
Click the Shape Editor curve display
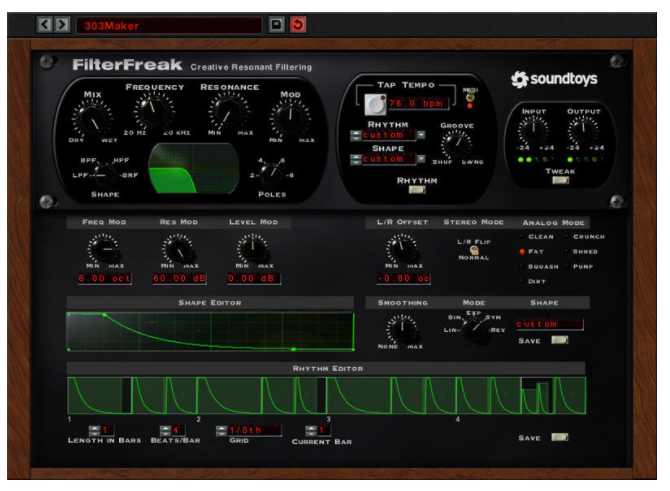click(x=211, y=332)
